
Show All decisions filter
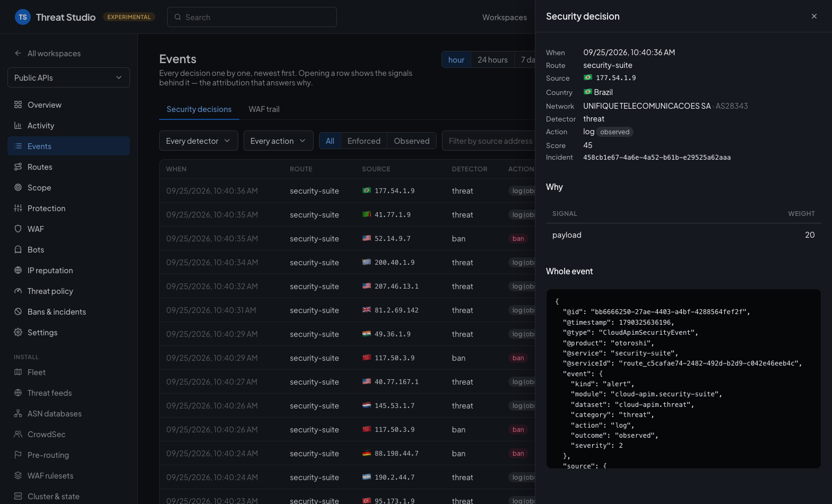(330, 141)
